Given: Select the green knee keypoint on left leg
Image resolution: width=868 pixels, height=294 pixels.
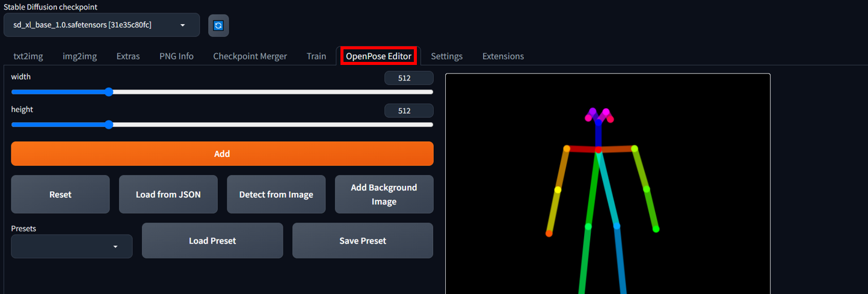Looking at the screenshot, I should [588, 227].
